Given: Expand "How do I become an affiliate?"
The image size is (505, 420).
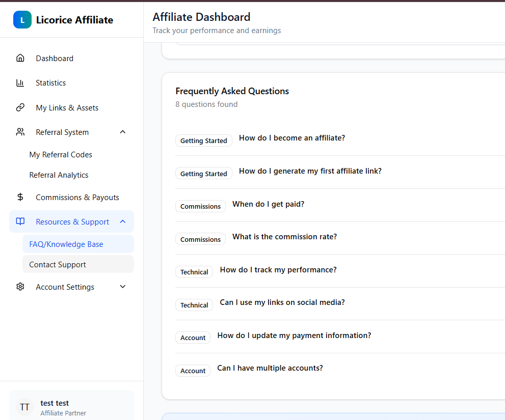Looking at the screenshot, I should point(292,138).
